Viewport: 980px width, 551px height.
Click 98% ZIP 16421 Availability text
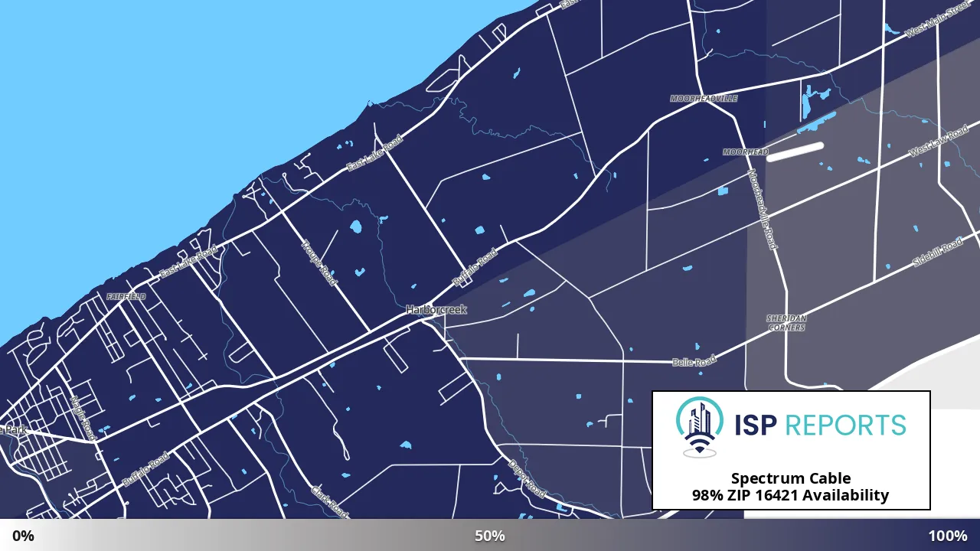pos(791,495)
